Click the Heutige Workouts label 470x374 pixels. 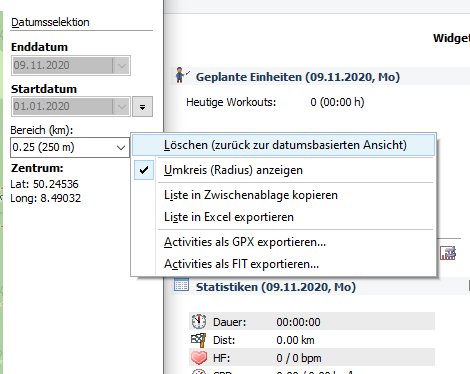point(231,102)
